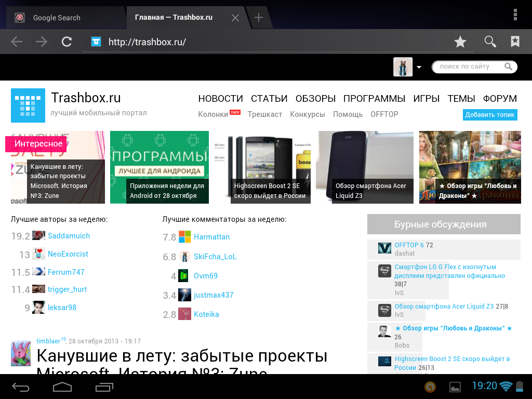The height and width of the screenshot is (399, 532).
Task: Focus the поиск по сайту search field
Action: pyautogui.click(x=474, y=67)
